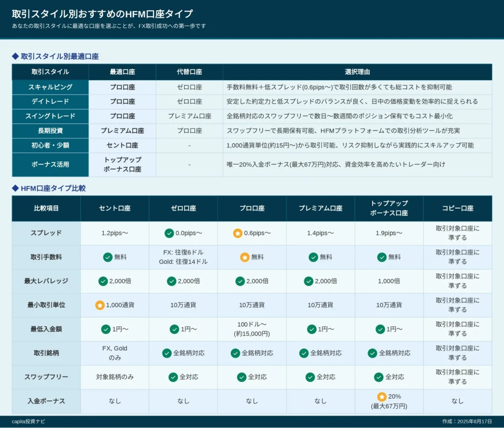Viewport: 504px width, 428px height.
Task: Click check icon beside トップアップボーナス口座 最低入金額 1円〜
Action: tap(380, 329)
